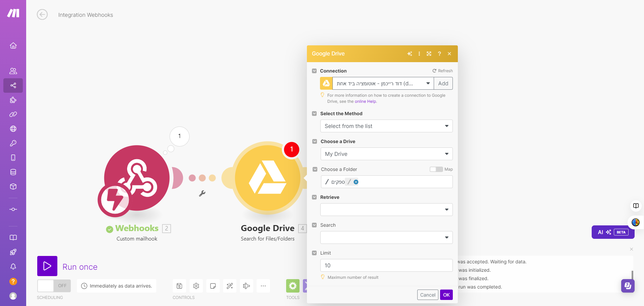The width and height of the screenshot is (644, 306).
Task: Click the Choose a Folder path field
Action: click(x=386, y=182)
